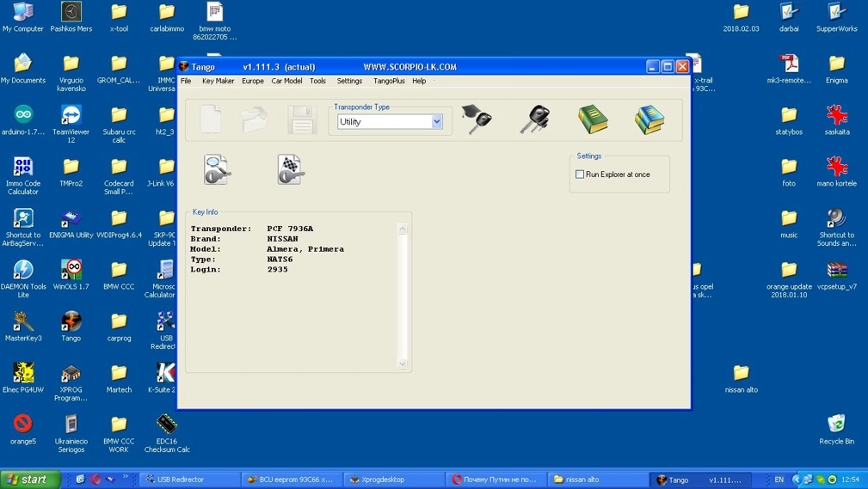Select the MasterKey3 desktop icon
The image size is (868, 489).
pyautogui.click(x=22, y=327)
